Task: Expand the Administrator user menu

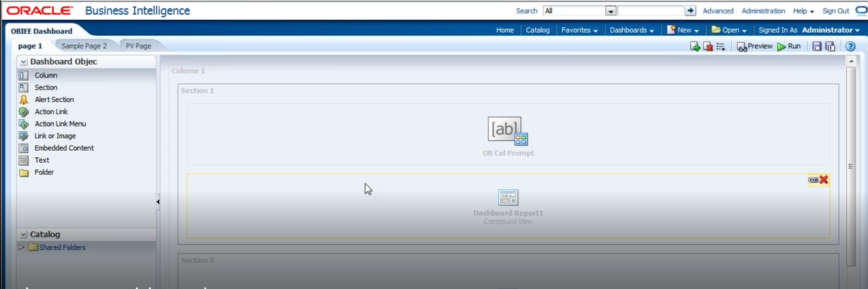Action: pos(831,30)
